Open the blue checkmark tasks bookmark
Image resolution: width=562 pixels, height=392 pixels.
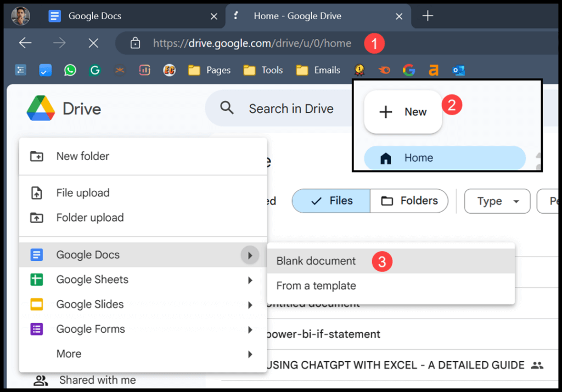click(x=45, y=70)
